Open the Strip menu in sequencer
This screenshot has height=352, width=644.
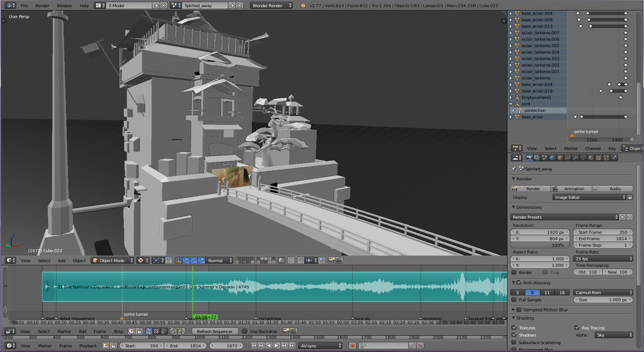point(118,331)
